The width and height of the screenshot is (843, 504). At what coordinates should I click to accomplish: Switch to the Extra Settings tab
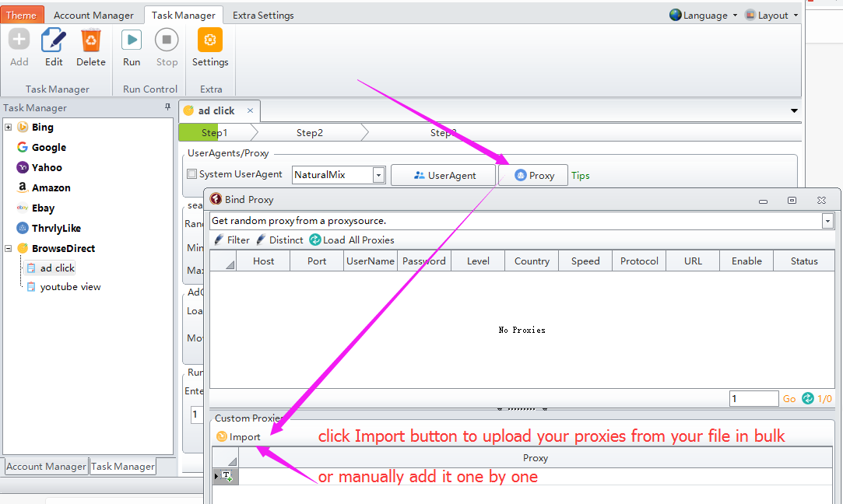263,15
